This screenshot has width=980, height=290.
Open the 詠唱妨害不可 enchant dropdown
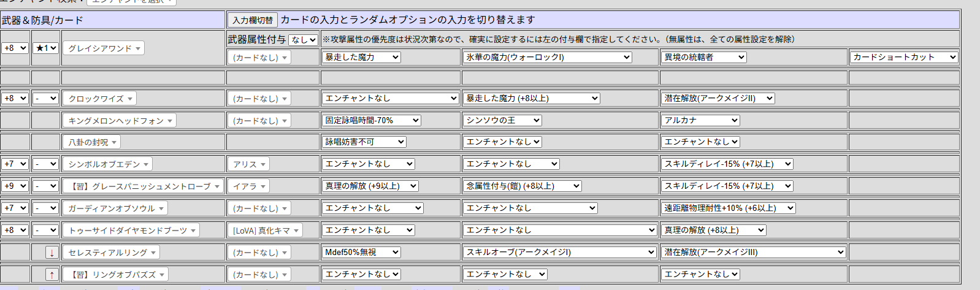click(x=364, y=142)
